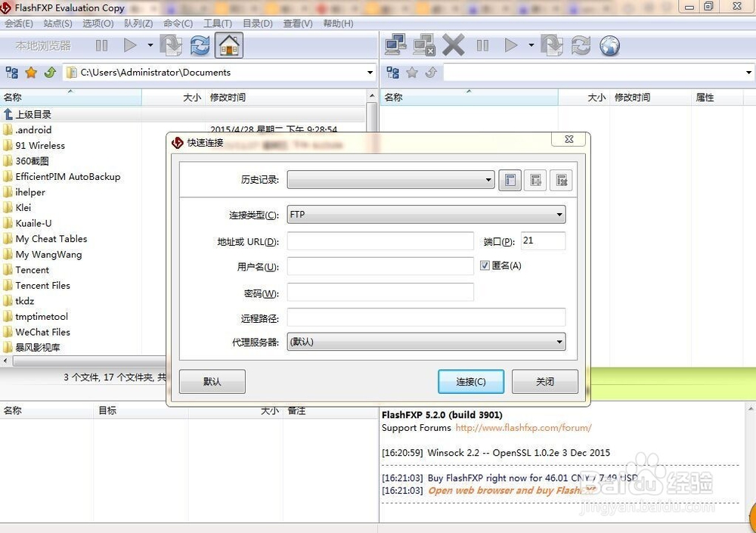Screen dimensions: 756x533
Task: Refresh the local pane file list
Action: tap(200, 45)
